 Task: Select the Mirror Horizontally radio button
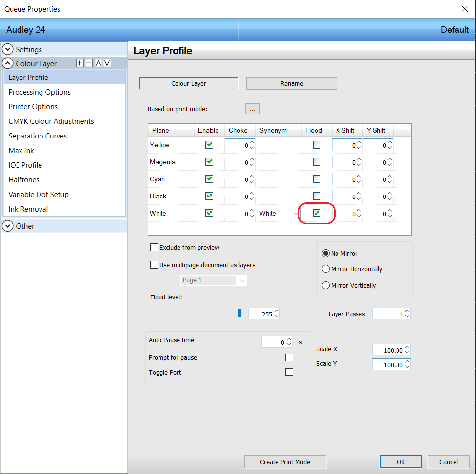coord(326,269)
